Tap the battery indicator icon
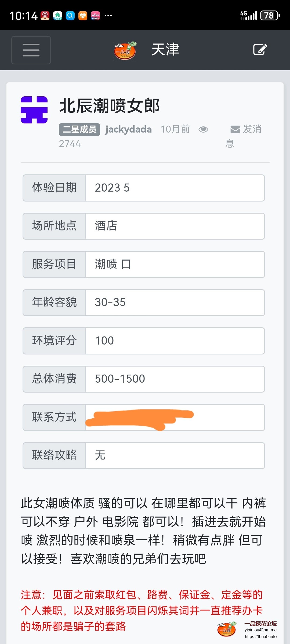 [x=270, y=16]
